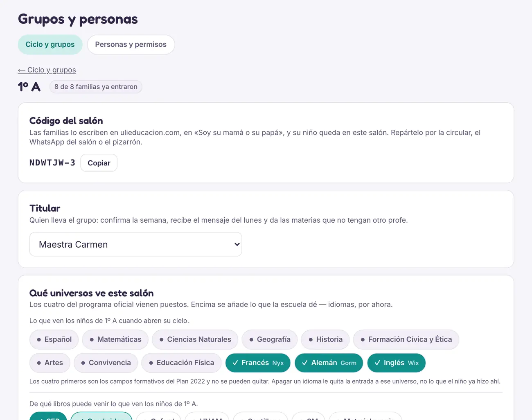Toggle the Formación Cívica y Ética chip
This screenshot has width=532, height=420.
coord(406,339)
